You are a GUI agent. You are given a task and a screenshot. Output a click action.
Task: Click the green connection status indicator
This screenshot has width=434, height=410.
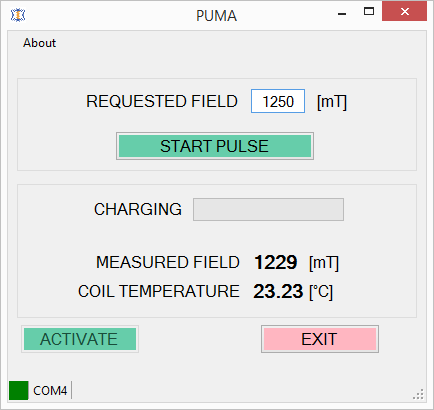point(18,390)
